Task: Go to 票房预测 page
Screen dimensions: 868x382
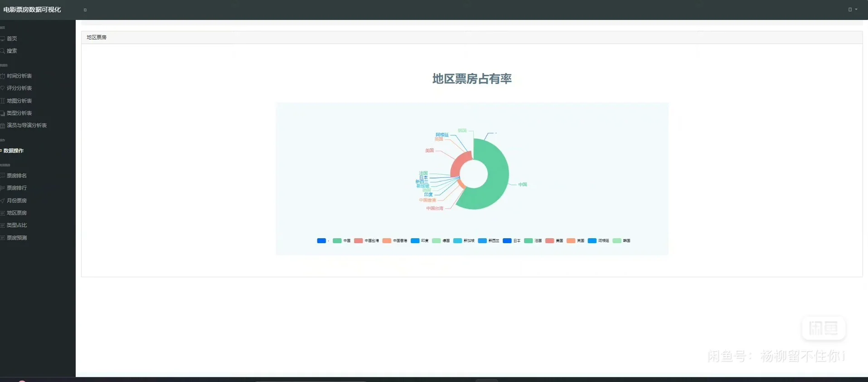Action: coord(17,238)
